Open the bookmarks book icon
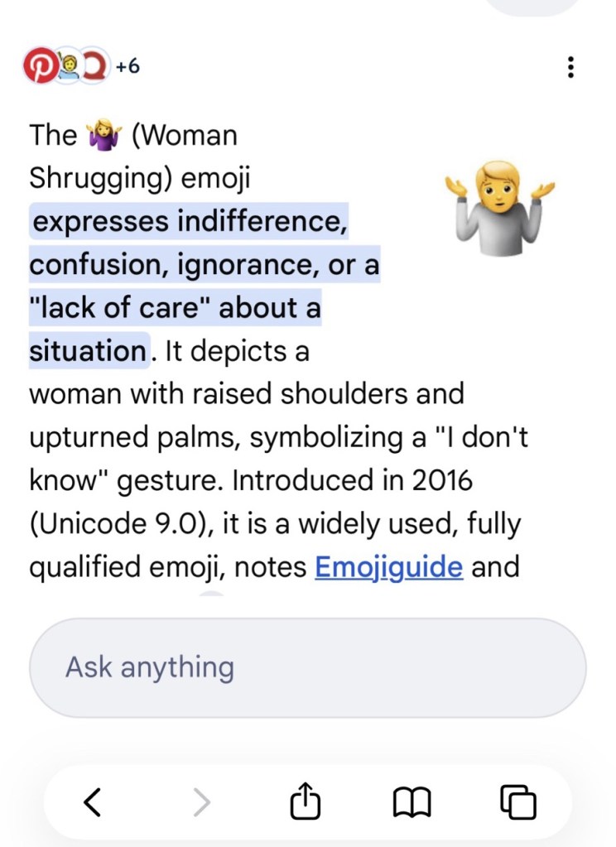616x847 pixels. [411, 801]
